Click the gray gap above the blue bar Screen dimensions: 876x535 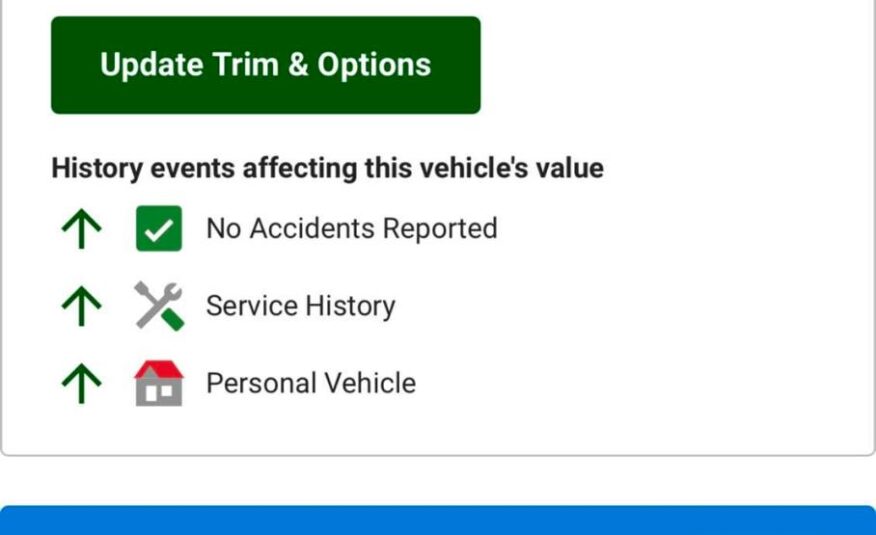click(438, 480)
